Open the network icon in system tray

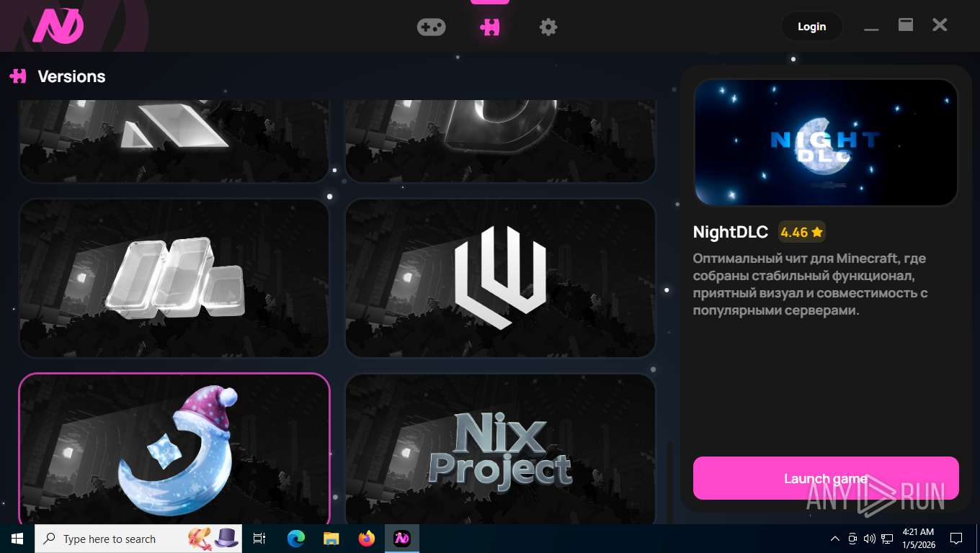pos(887,539)
